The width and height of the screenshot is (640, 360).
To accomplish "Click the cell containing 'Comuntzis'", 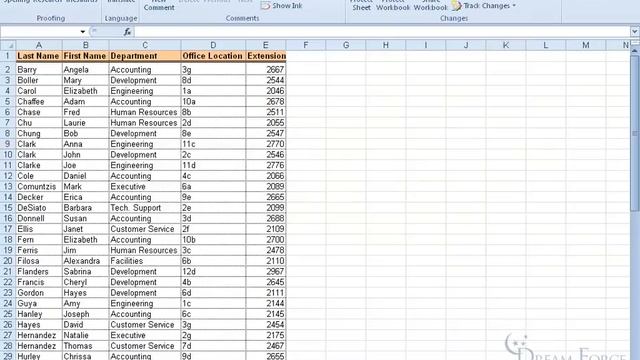I will pyautogui.click(x=39, y=187).
